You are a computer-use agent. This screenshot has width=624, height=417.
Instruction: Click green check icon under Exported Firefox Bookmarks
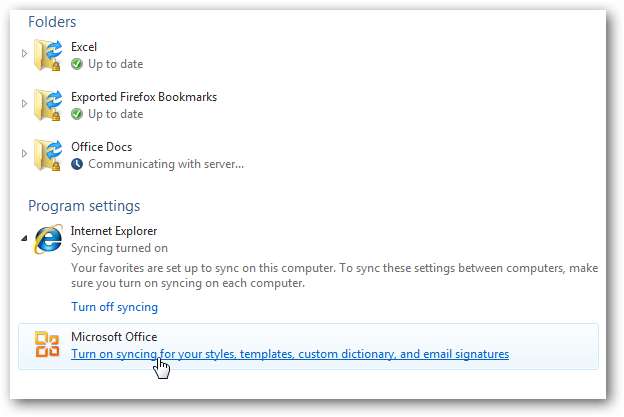click(77, 114)
